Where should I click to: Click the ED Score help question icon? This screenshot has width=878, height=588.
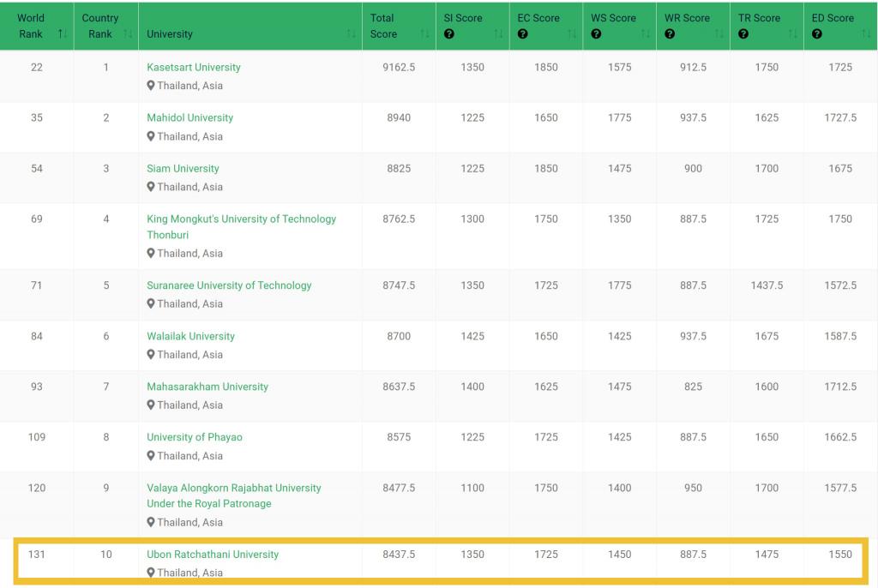click(817, 34)
